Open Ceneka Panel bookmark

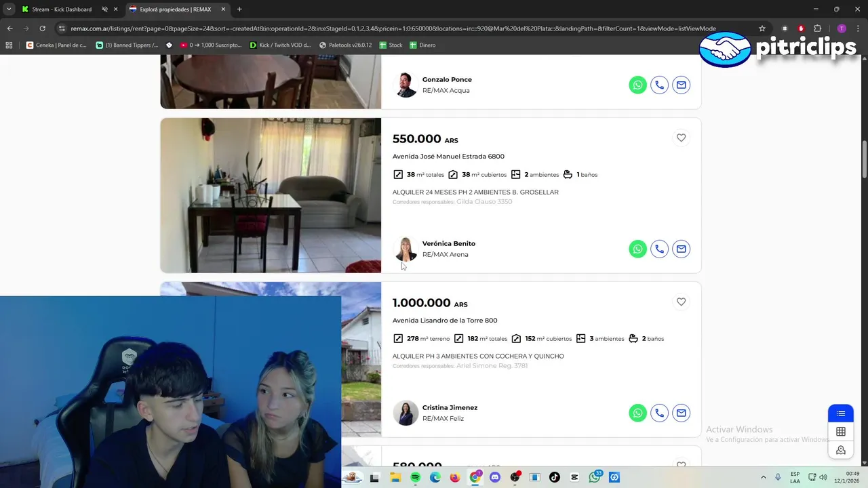[x=56, y=45]
